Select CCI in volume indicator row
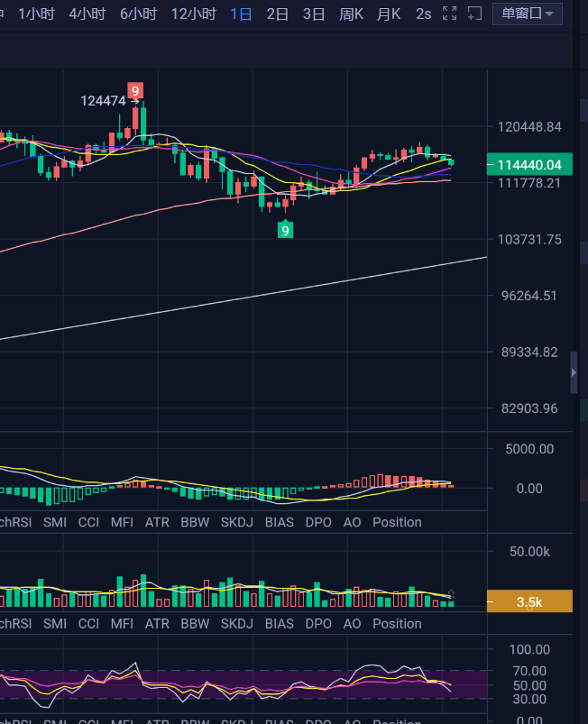The width and height of the screenshot is (588, 724). tap(88, 624)
